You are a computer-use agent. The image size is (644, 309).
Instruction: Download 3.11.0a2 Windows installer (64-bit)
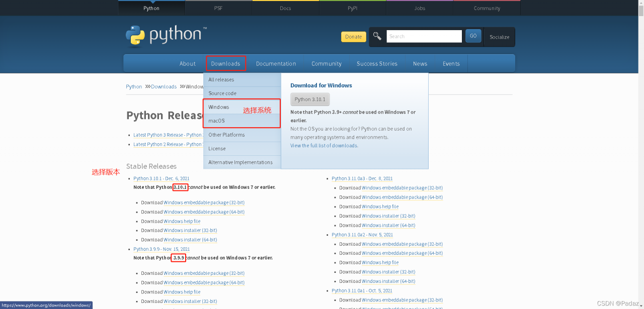tap(388, 281)
